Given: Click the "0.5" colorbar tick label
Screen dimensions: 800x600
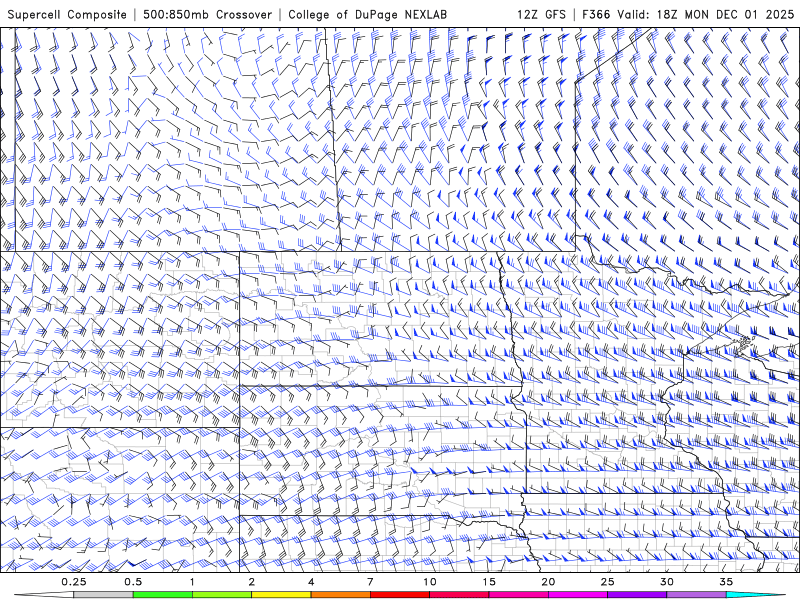Looking at the screenshot, I should pyautogui.click(x=133, y=582).
